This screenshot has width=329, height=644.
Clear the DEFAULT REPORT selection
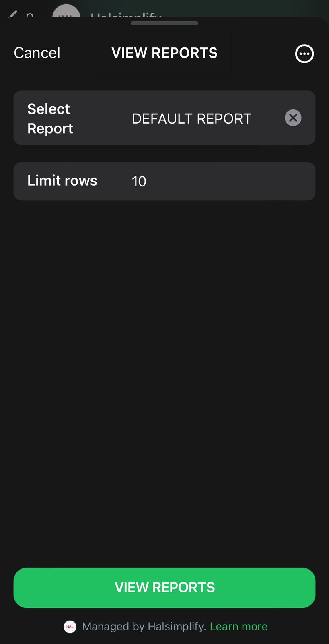click(293, 118)
